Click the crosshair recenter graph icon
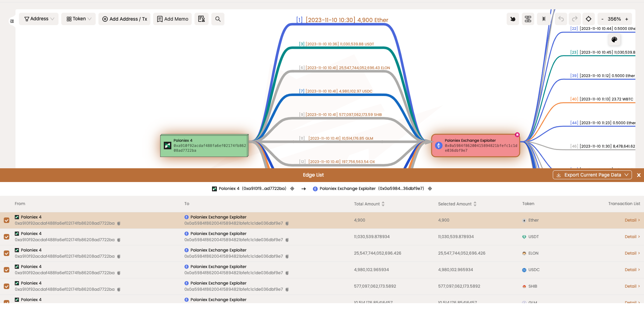This screenshot has height=309, width=644. tap(589, 19)
